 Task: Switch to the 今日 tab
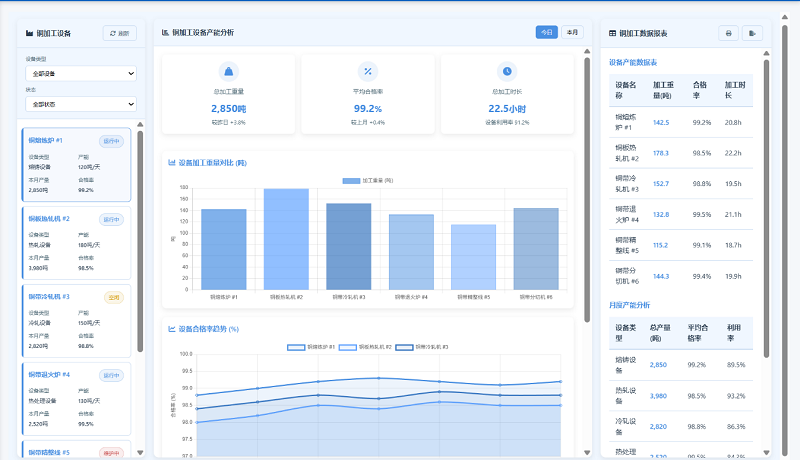click(x=546, y=32)
